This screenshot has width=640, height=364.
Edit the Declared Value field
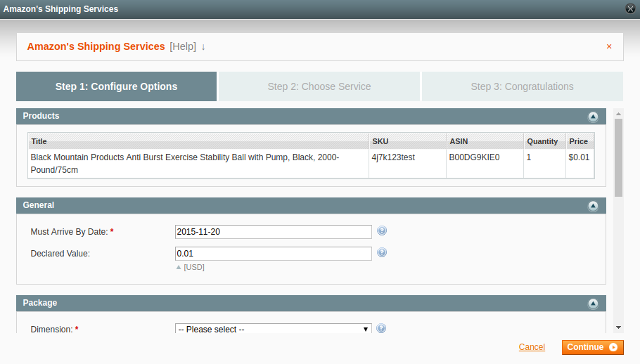point(274,254)
